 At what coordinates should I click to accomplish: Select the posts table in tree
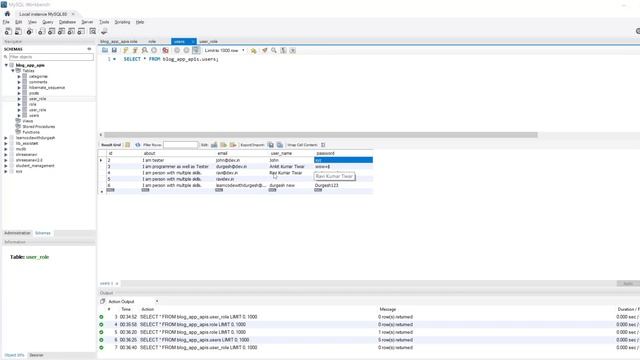pos(34,93)
